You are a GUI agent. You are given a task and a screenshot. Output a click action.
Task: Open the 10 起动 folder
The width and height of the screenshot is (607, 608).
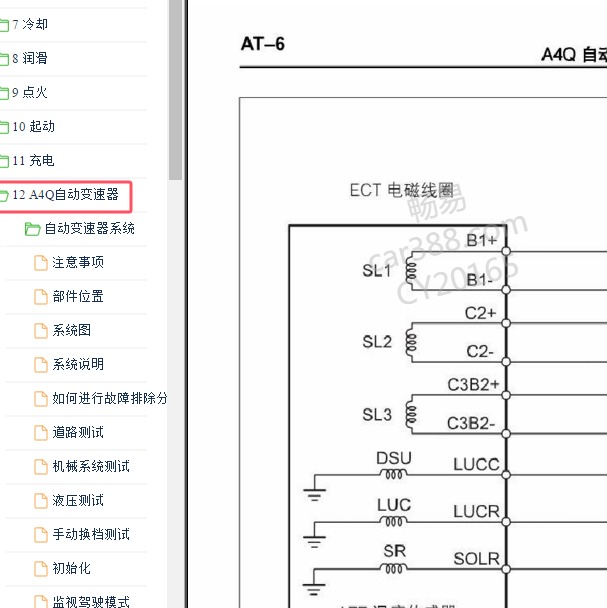point(33,126)
